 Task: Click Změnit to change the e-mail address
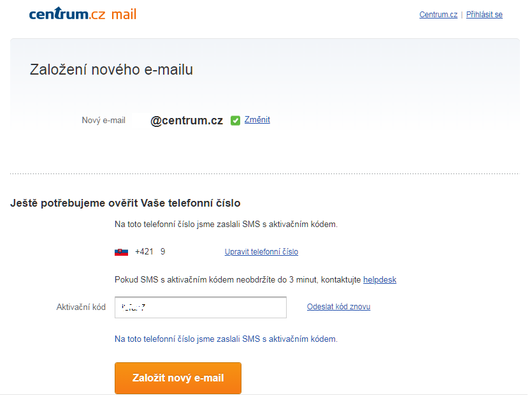coord(257,120)
